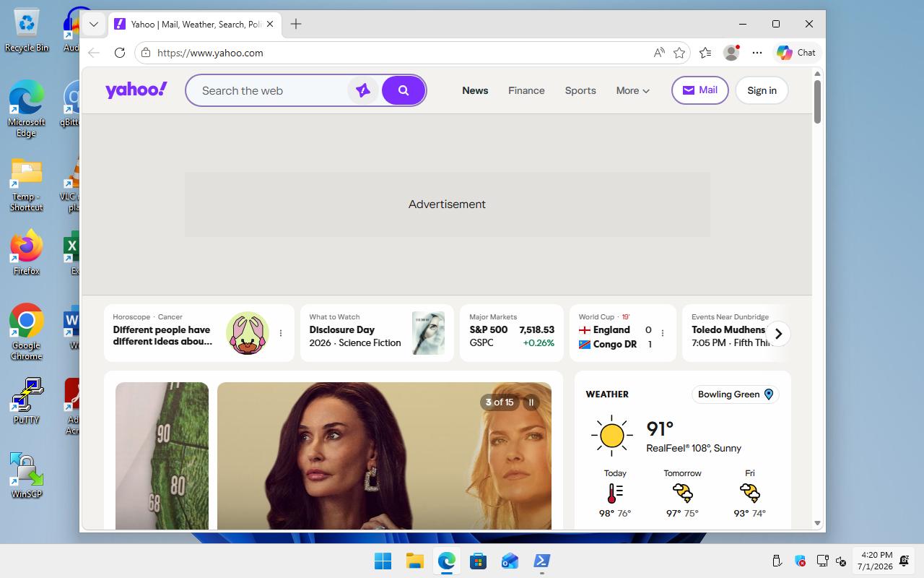Open Outlook from the taskbar
924x578 pixels.
pos(510,561)
